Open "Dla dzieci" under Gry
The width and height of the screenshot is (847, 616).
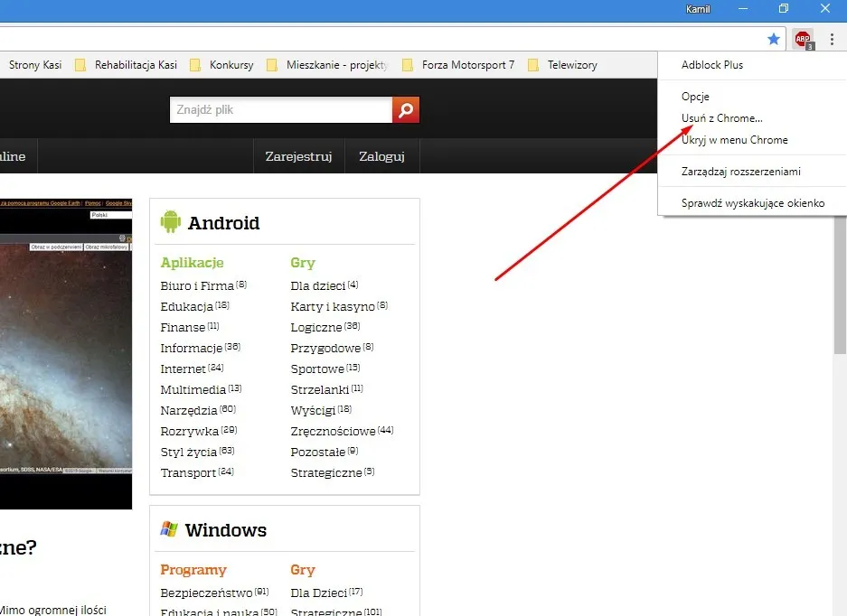(x=320, y=285)
